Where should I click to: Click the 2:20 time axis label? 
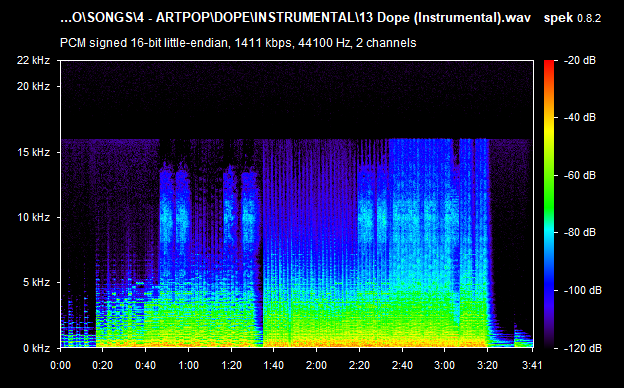click(x=359, y=365)
